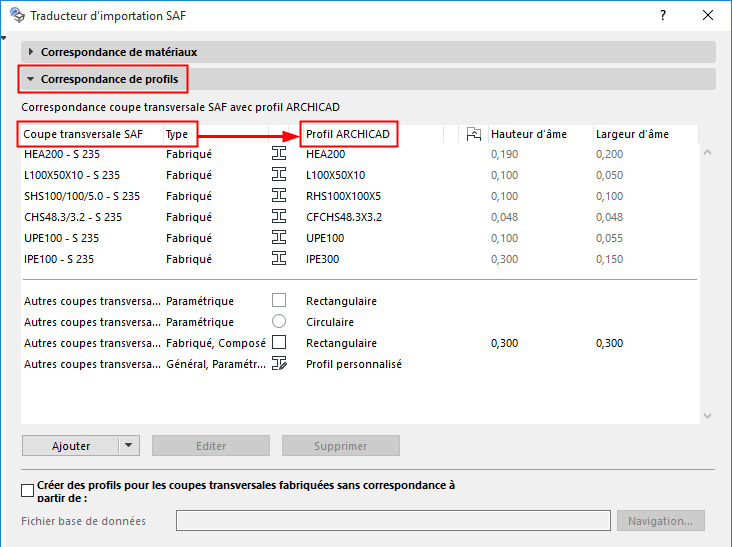Open the Ajouter dropdown arrow
The width and height of the screenshot is (732, 547).
129,445
